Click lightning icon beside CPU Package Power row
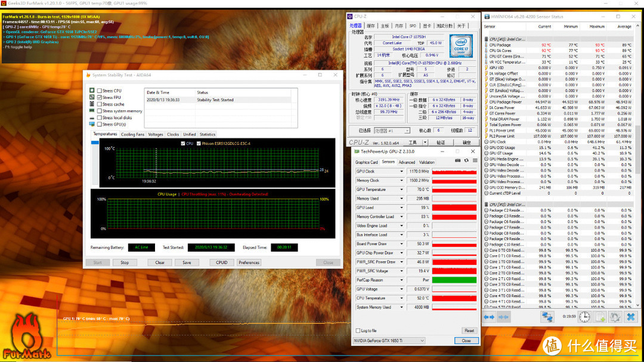The image size is (644, 362). point(487,102)
